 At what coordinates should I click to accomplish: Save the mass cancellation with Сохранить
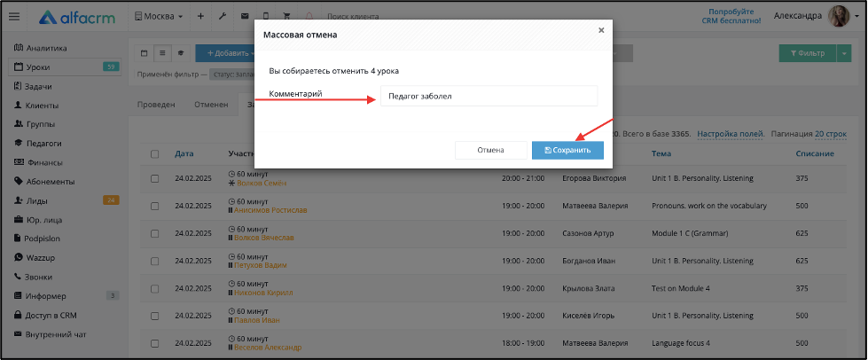[x=567, y=150]
